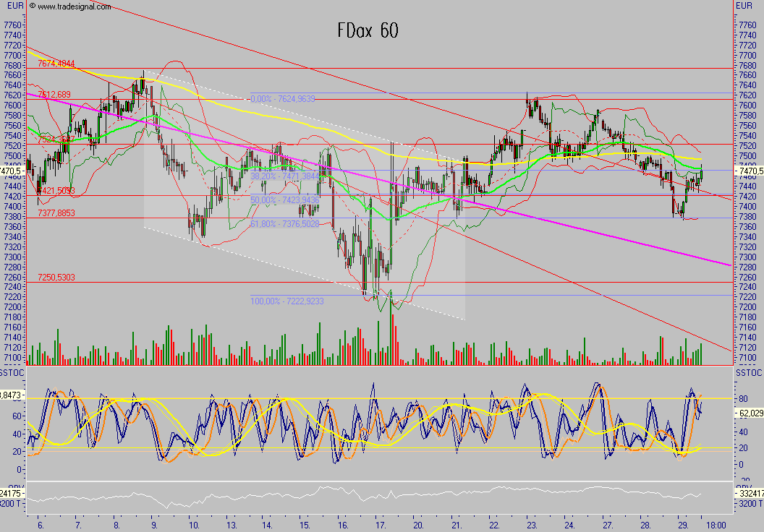Image resolution: width=764 pixels, height=532 pixels.
Task: Select the 0,00% Fibonacci level label
Action: [x=283, y=99]
